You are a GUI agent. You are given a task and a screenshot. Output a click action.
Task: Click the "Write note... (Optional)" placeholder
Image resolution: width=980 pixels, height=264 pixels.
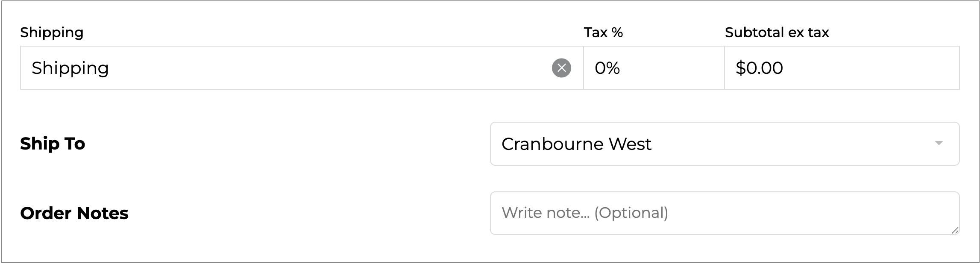(x=584, y=213)
